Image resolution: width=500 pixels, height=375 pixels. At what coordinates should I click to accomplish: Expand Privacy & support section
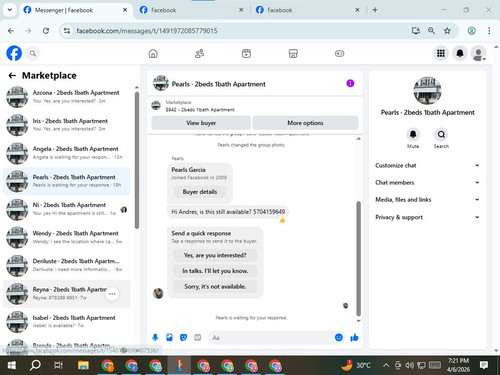(x=427, y=217)
